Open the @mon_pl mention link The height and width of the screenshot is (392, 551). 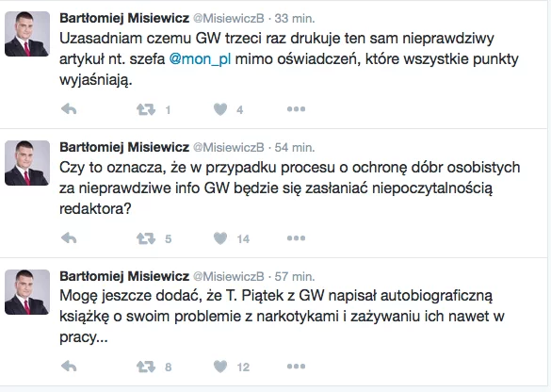[200, 59]
